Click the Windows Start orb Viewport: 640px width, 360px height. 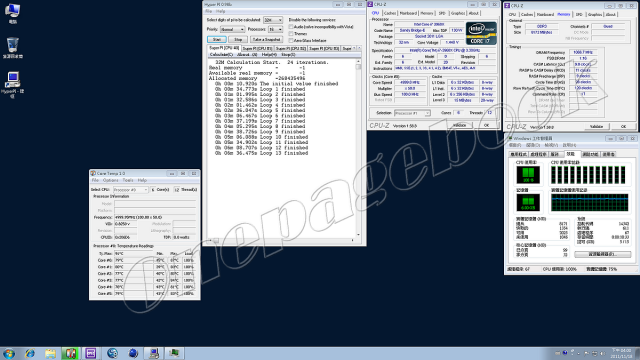[9, 353]
